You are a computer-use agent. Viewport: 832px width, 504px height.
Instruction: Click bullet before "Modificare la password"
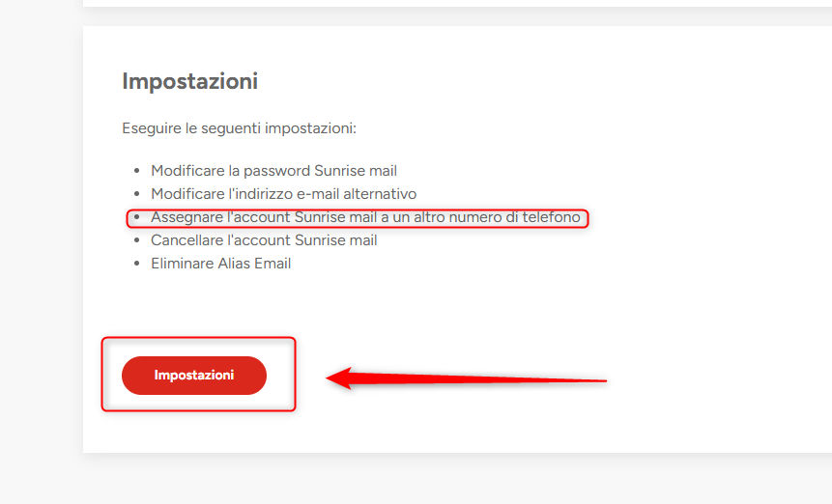(136, 172)
